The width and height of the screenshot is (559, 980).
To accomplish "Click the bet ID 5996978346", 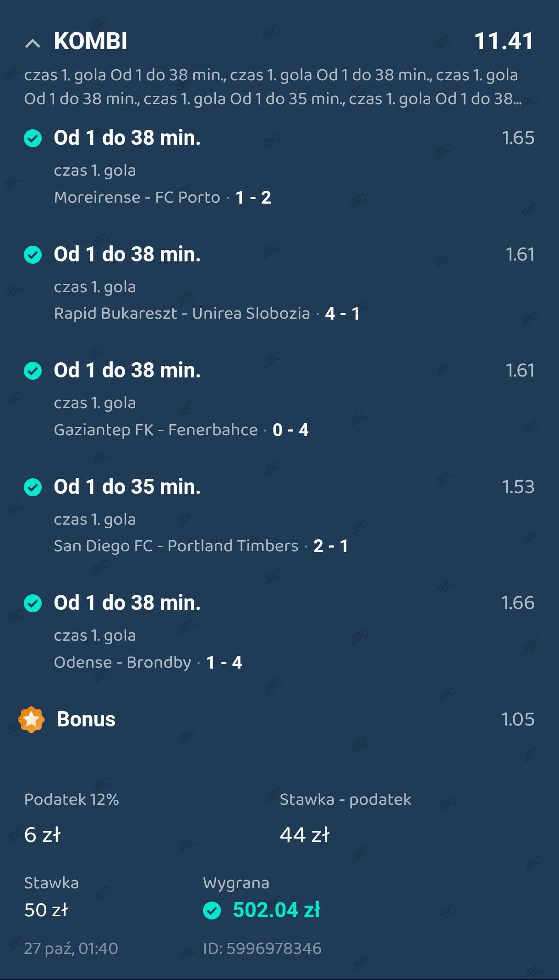I will tap(262, 948).
